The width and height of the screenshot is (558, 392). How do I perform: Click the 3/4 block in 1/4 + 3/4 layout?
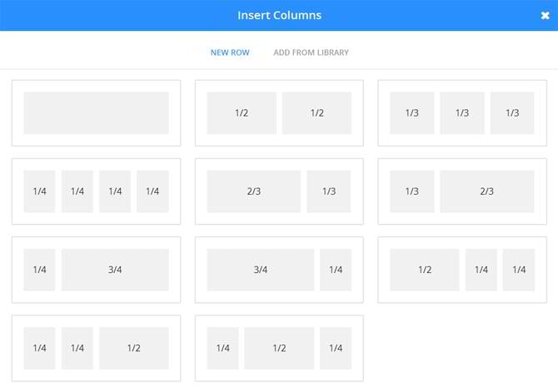[115, 270]
